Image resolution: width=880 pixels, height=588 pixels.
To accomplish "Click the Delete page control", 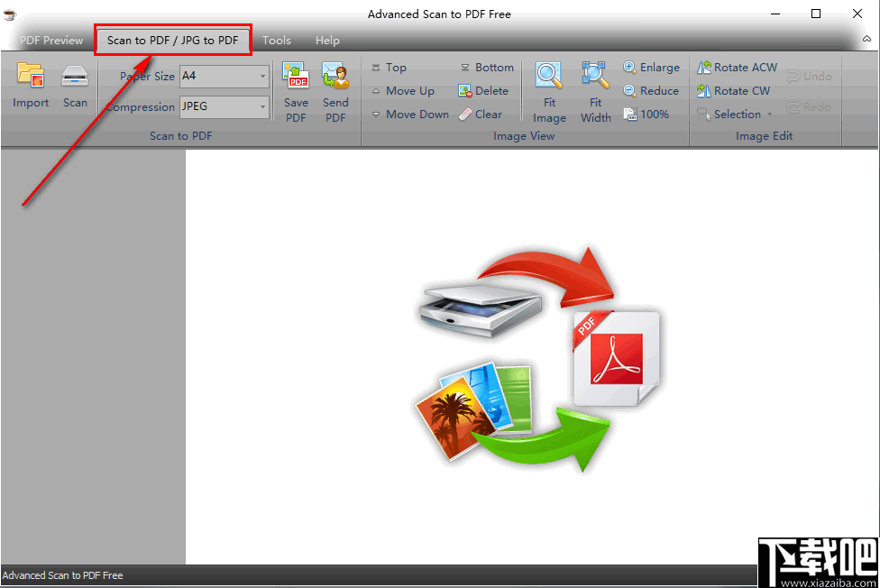I will tap(484, 90).
